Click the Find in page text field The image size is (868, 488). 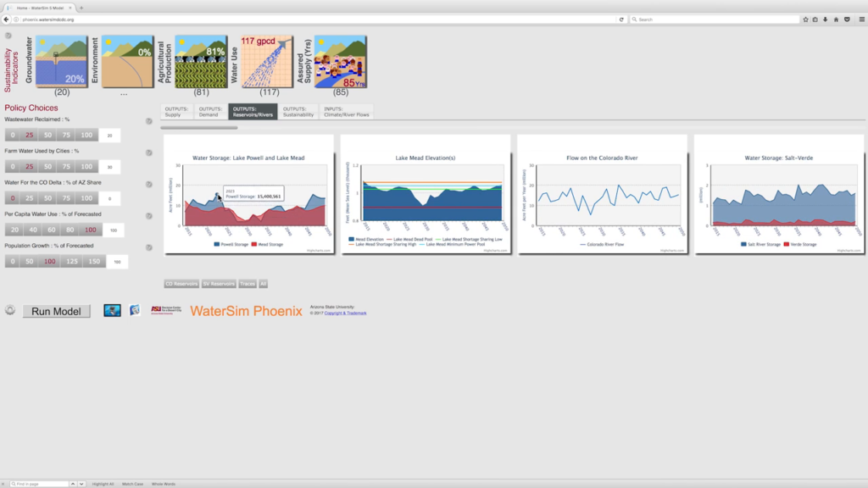(39, 484)
